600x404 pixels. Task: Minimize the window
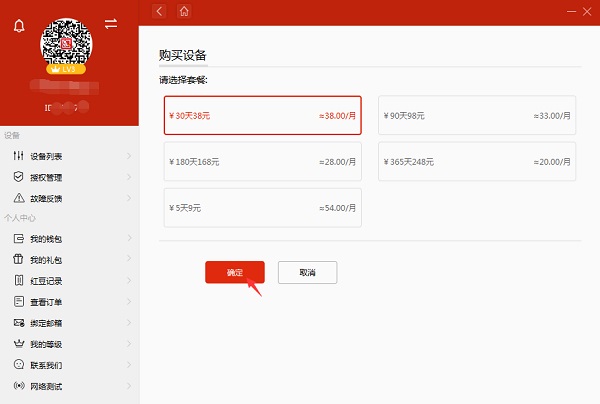[571, 11]
